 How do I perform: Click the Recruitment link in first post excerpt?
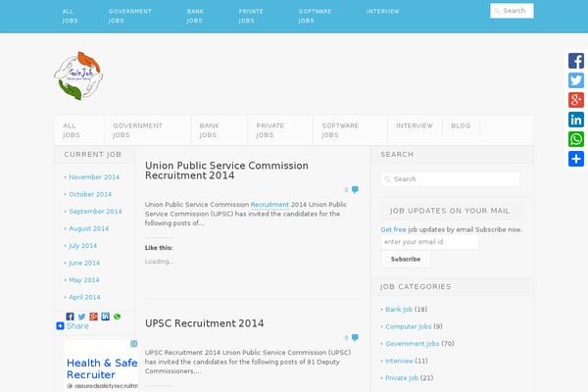click(x=269, y=205)
